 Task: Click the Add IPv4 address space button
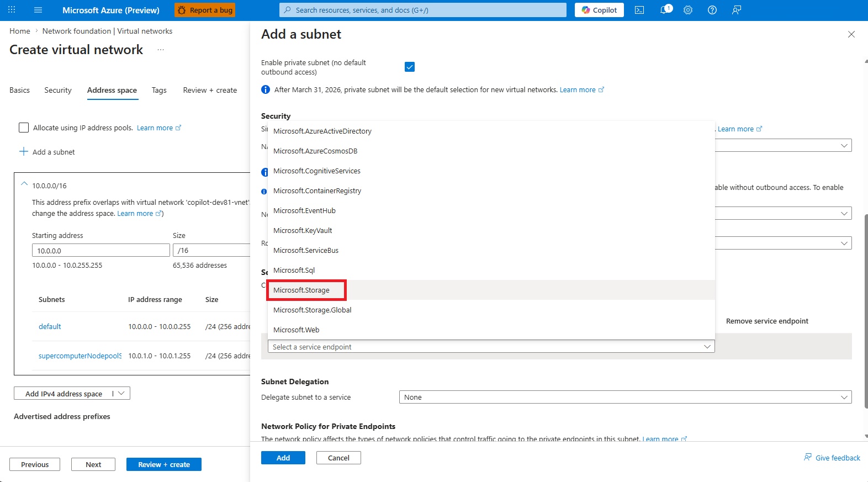63,394
